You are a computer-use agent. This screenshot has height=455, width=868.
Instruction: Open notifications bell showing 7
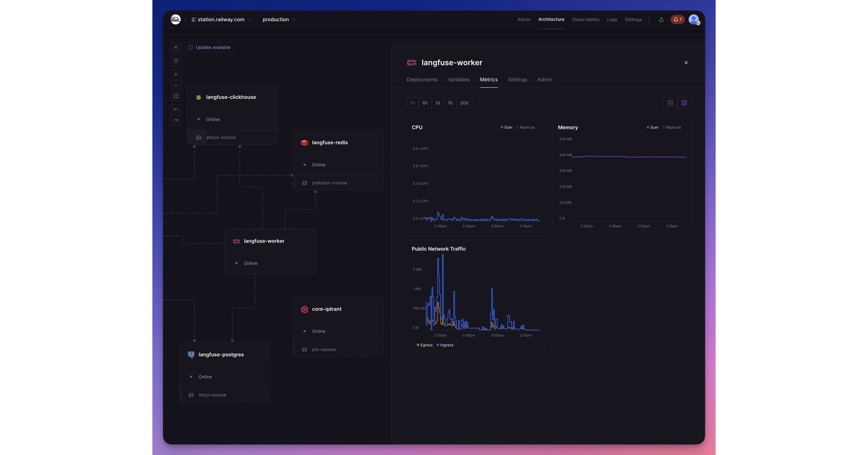pos(677,20)
